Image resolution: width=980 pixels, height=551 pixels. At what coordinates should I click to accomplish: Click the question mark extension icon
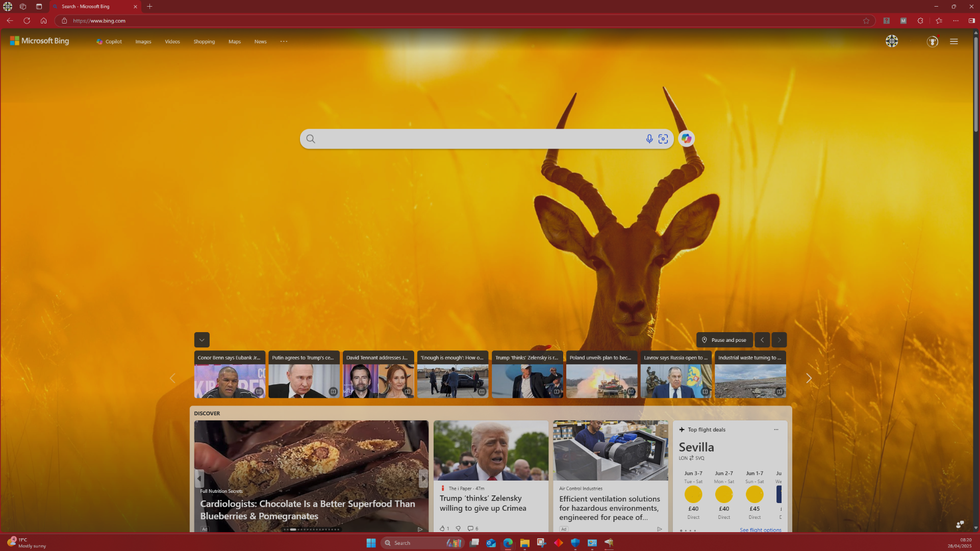(x=887, y=21)
